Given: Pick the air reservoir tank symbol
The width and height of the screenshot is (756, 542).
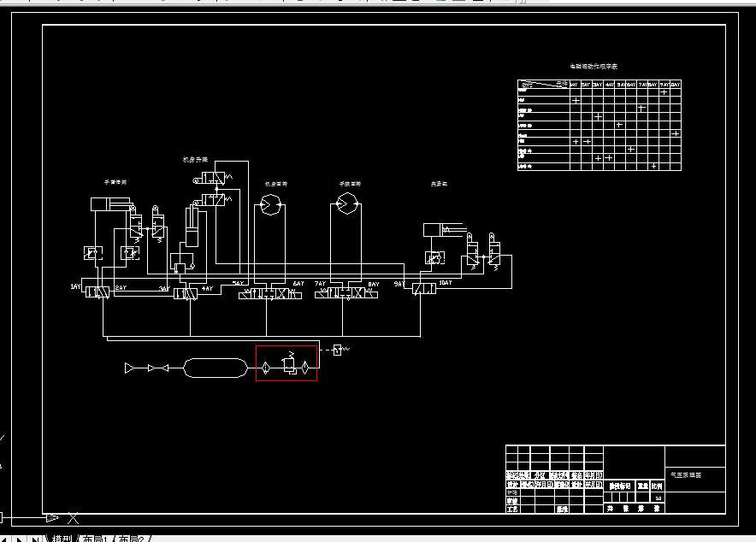Looking at the screenshot, I should [216, 368].
